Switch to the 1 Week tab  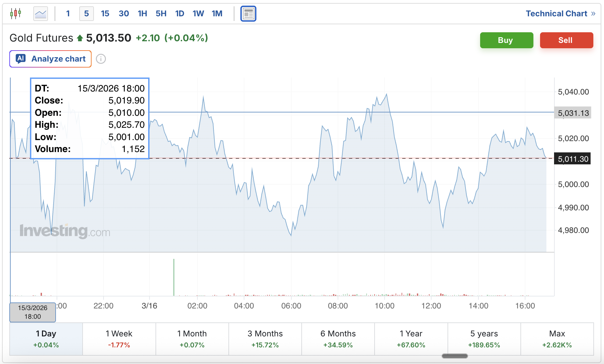tap(119, 339)
